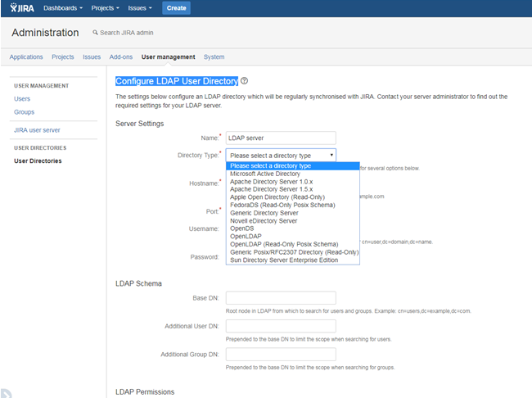Click the search magnifier icon
This screenshot has width=532, height=398.
95,33
